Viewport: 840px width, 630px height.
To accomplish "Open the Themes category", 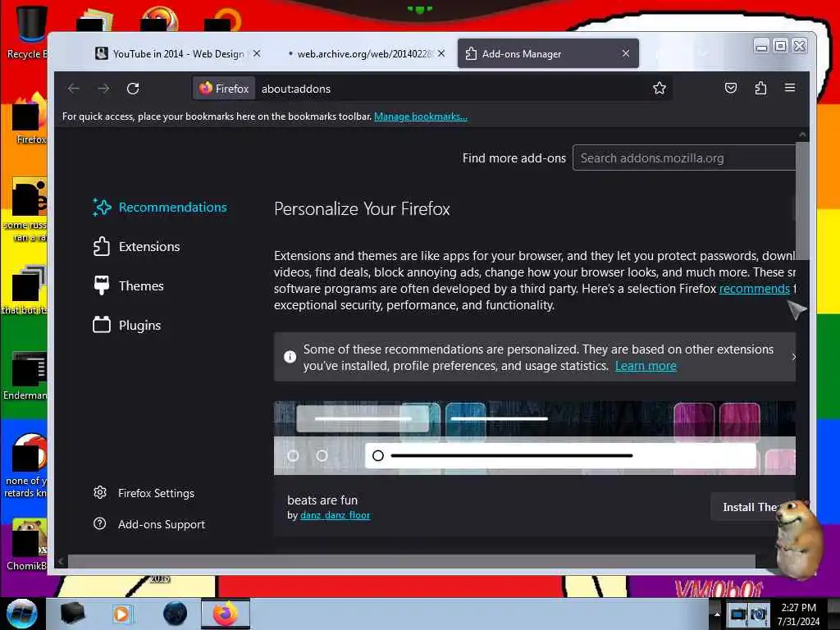I will click(x=129, y=286).
